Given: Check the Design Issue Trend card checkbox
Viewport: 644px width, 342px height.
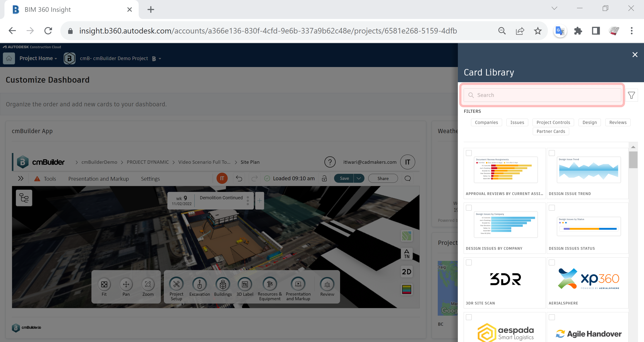Looking at the screenshot, I should [552, 153].
